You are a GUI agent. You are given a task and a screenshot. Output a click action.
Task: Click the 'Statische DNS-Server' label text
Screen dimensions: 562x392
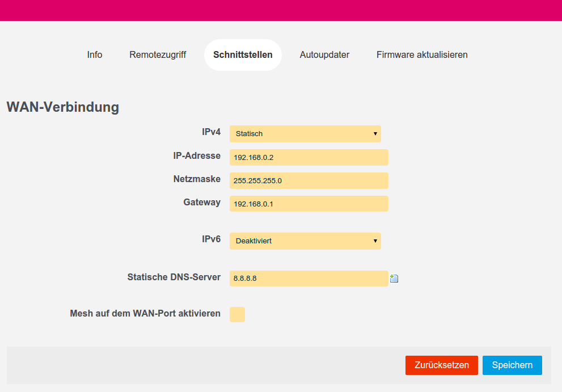click(174, 277)
